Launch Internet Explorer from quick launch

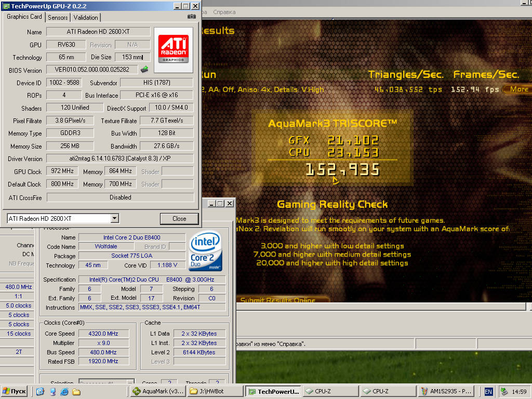click(x=64, y=392)
